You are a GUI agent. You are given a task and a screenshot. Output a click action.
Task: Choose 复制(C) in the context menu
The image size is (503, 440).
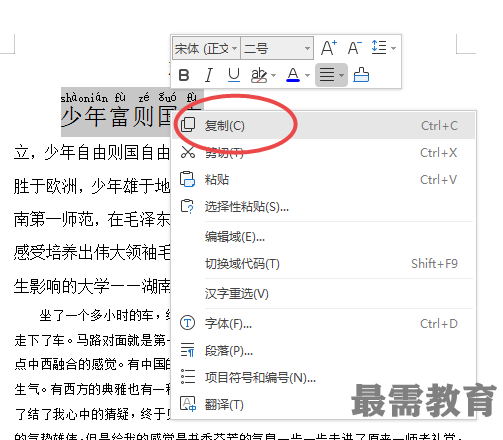click(324, 126)
